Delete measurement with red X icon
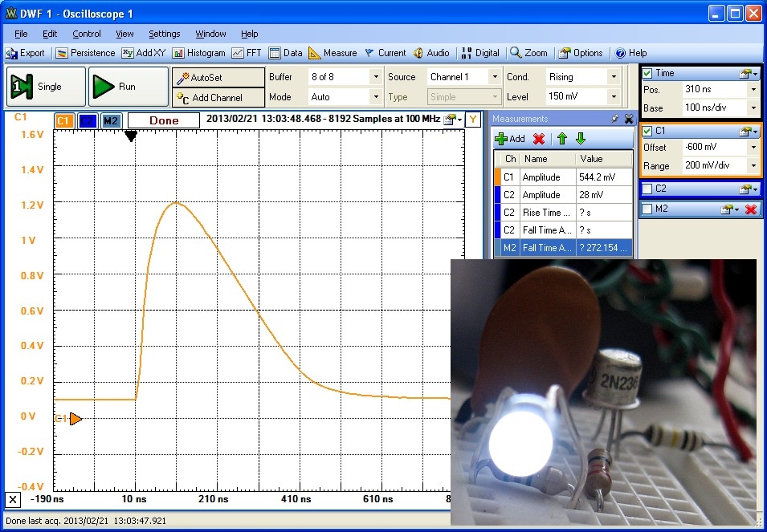This screenshot has height=532, width=767. [539, 139]
